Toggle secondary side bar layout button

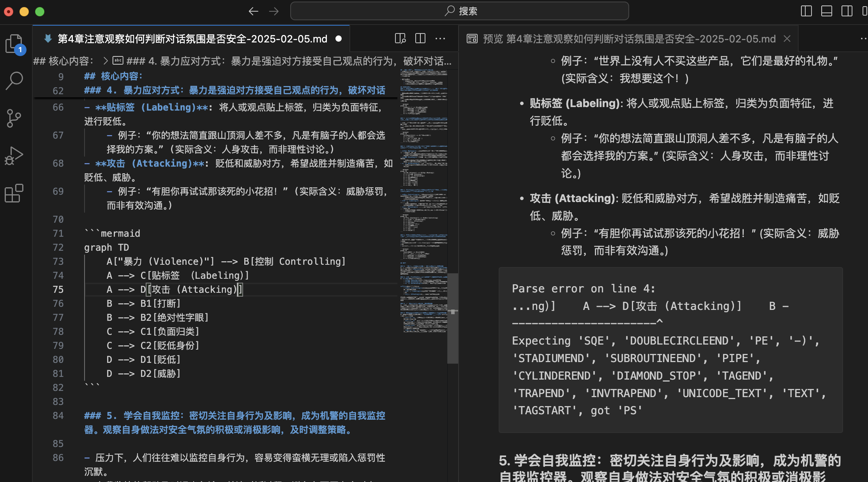pyautogui.click(x=847, y=11)
